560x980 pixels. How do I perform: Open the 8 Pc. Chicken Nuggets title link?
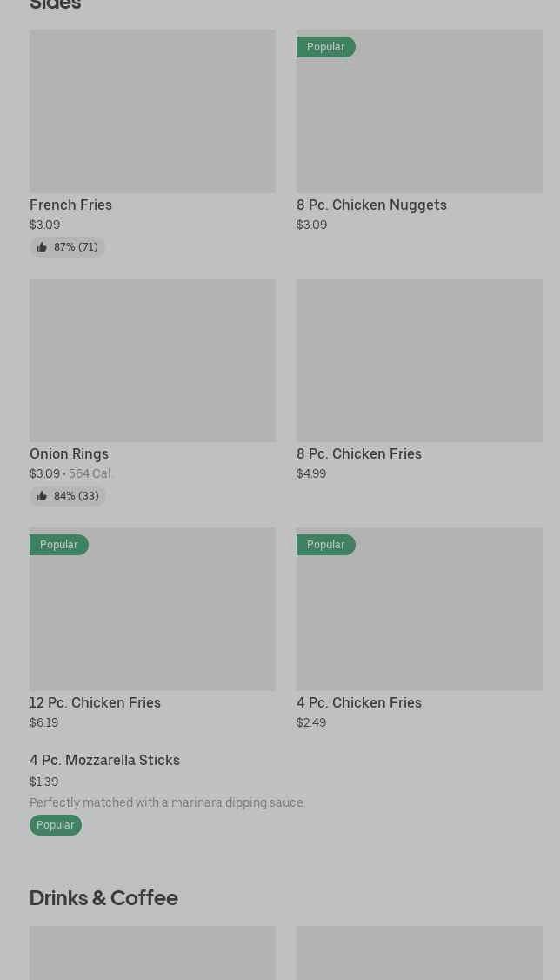click(371, 205)
